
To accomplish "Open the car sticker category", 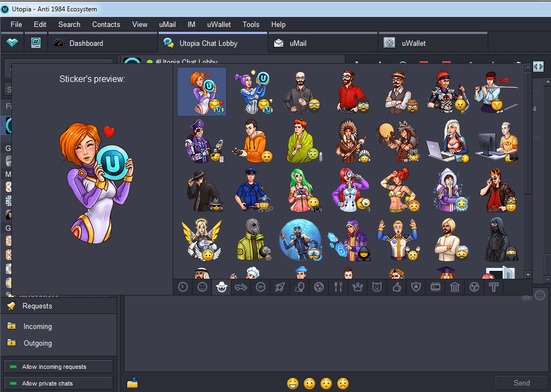I will pos(241,287).
